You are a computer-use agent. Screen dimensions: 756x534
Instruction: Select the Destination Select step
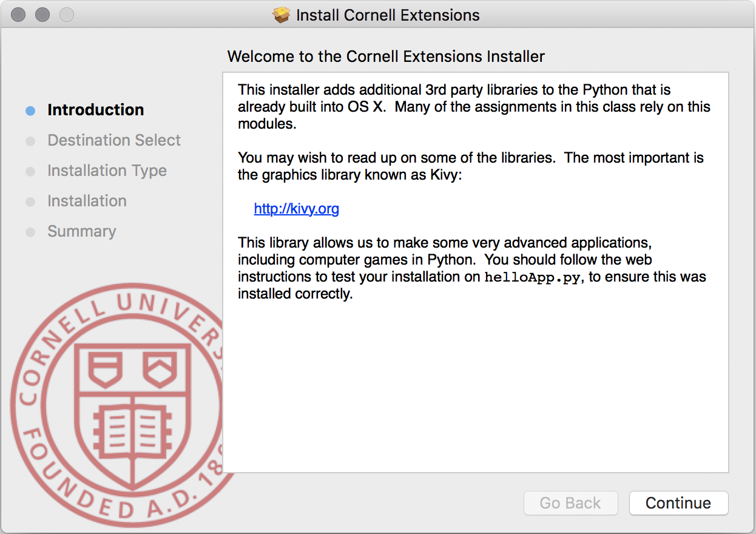pos(114,140)
